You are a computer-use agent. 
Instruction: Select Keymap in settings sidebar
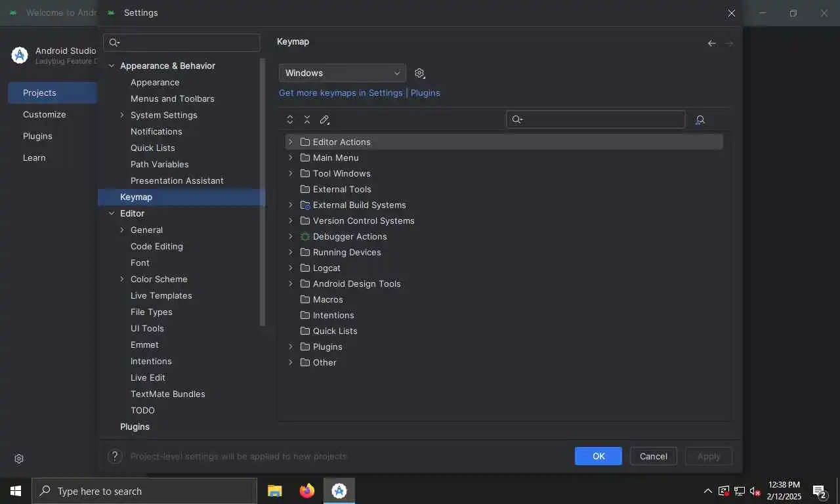pos(181,197)
